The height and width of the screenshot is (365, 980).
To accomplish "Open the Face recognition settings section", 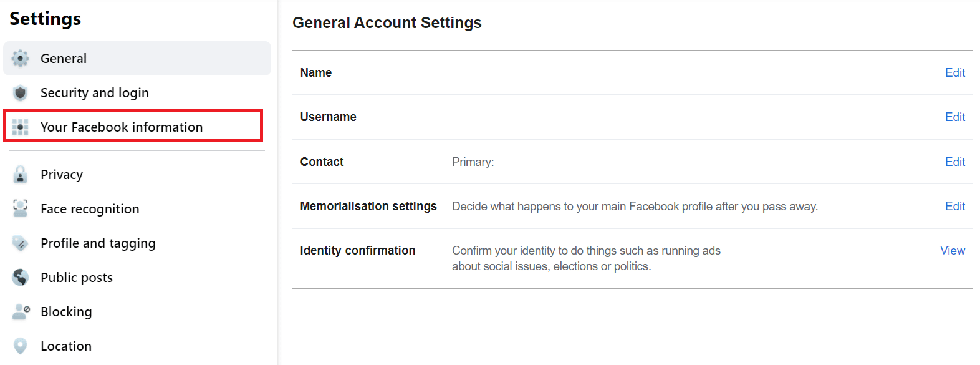I will tap(90, 208).
